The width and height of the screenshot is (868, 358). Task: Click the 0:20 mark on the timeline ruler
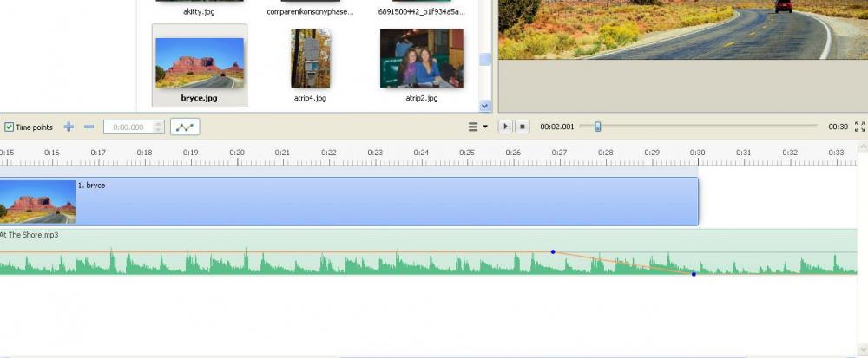coord(237,153)
